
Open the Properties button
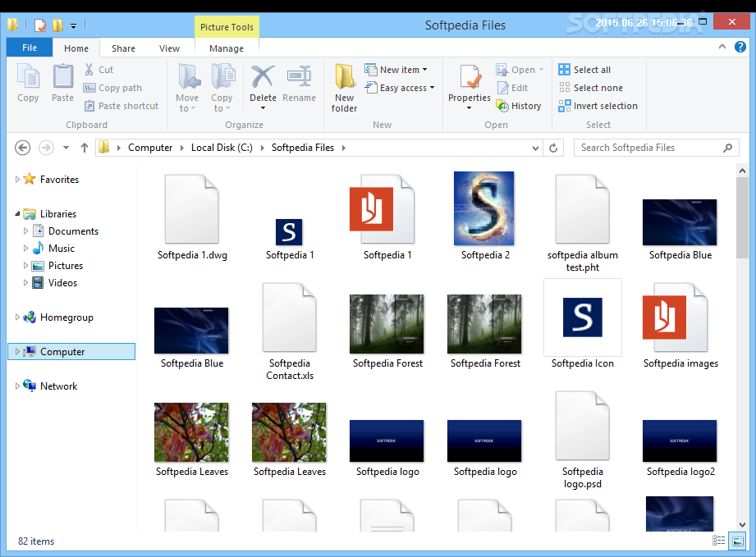coord(470,87)
